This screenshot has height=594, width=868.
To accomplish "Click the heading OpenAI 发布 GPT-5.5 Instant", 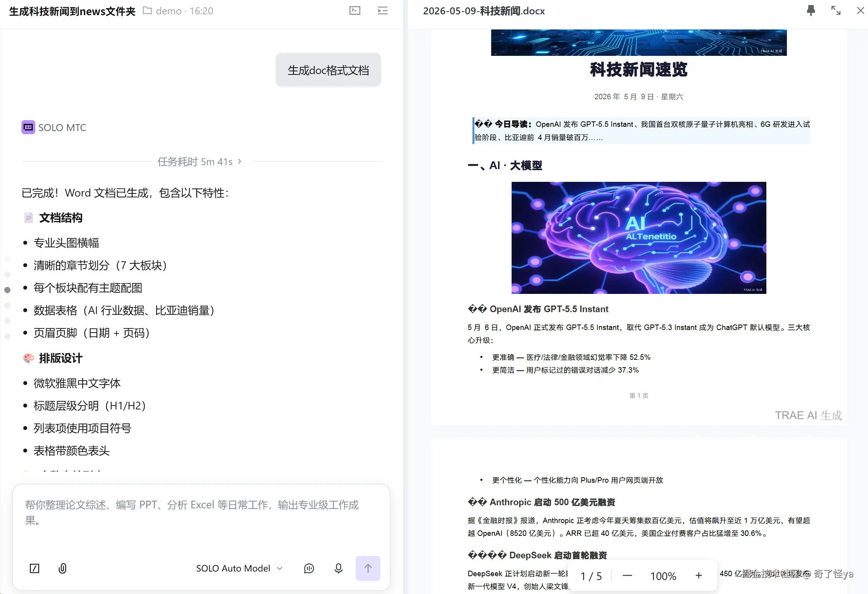I will pyautogui.click(x=538, y=309).
